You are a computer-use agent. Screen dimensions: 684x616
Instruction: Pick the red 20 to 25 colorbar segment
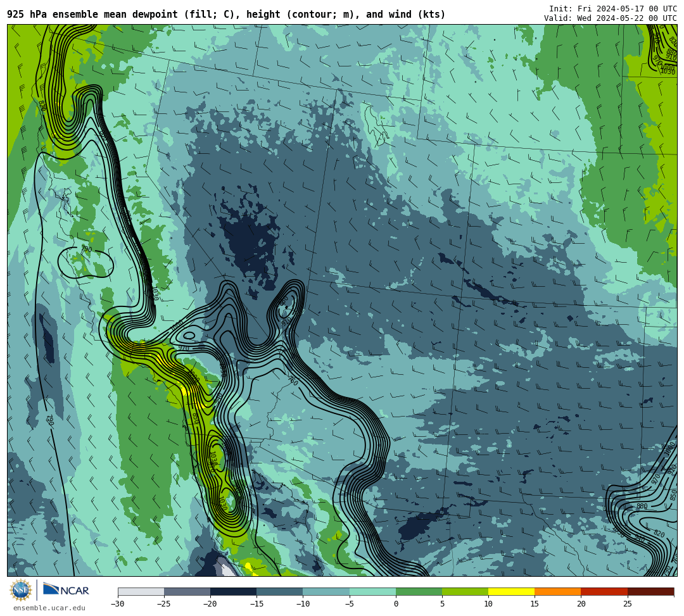(604, 591)
